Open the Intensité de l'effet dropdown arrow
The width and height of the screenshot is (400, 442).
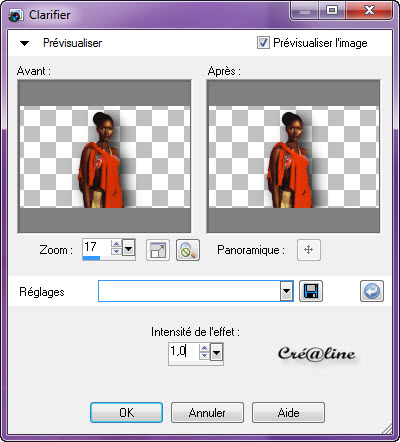click(217, 352)
